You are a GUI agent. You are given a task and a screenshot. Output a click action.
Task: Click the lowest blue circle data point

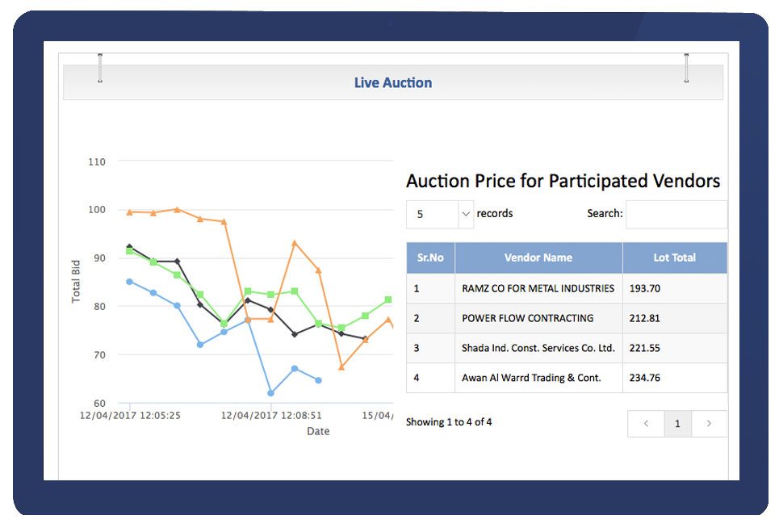(x=270, y=393)
